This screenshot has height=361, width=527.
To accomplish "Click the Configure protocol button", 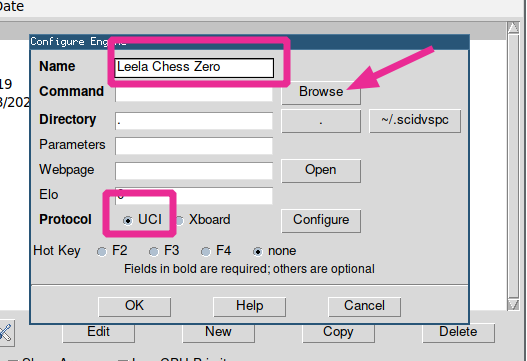I will [x=321, y=220].
